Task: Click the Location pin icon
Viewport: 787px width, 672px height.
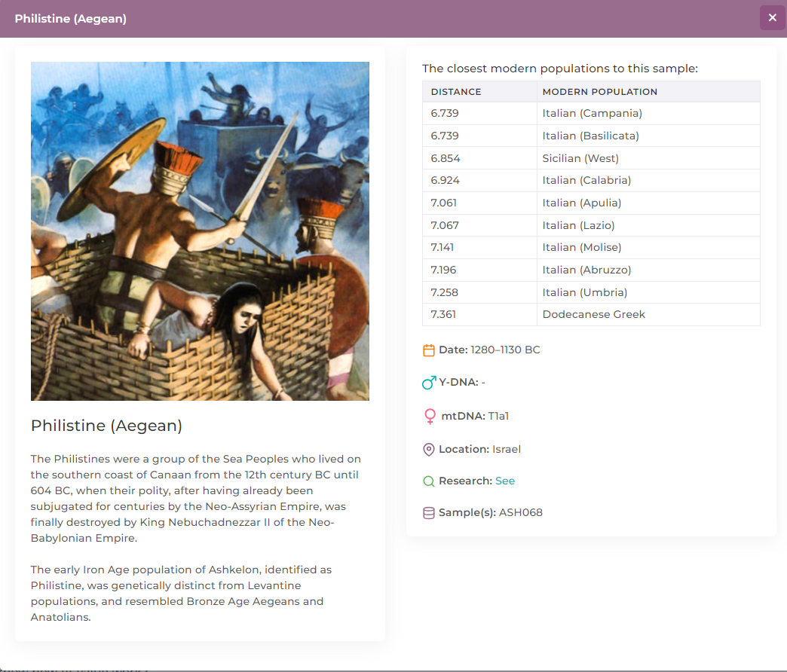Action: pos(429,449)
